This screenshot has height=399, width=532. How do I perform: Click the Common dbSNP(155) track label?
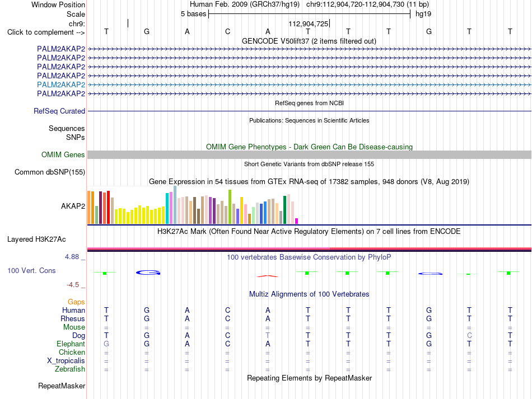point(50,172)
